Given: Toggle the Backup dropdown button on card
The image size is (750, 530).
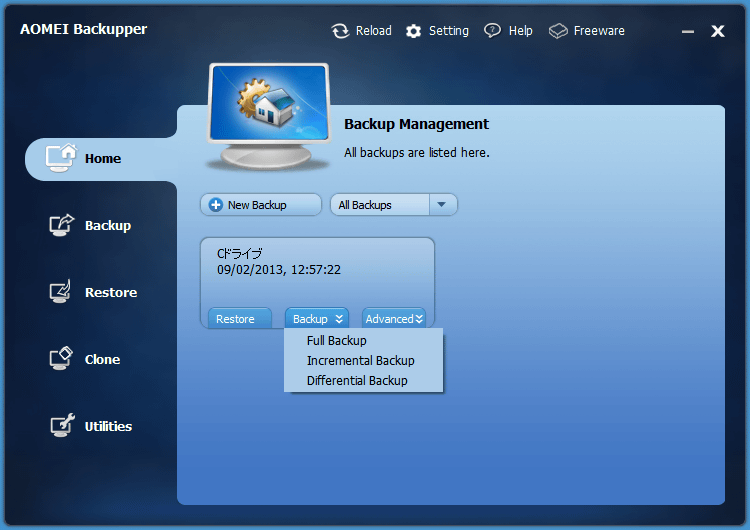Looking at the screenshot, I should click(317, 318).
